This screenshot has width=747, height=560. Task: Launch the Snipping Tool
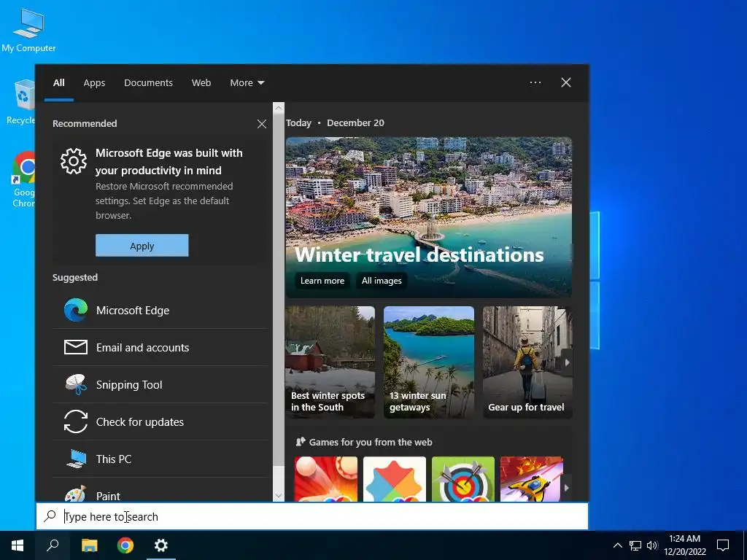(160, 385)
